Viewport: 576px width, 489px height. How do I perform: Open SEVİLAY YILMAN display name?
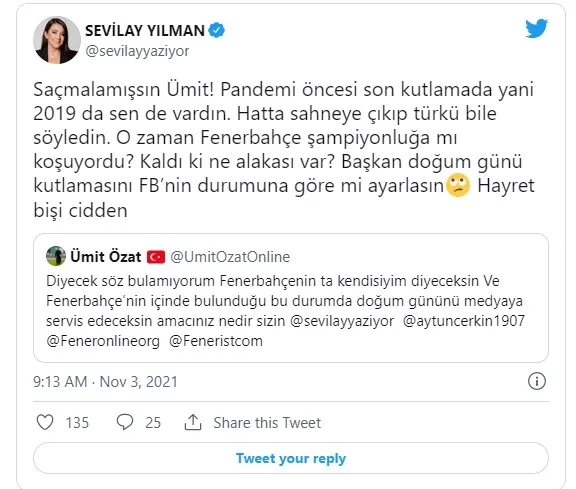pos(145,30)
